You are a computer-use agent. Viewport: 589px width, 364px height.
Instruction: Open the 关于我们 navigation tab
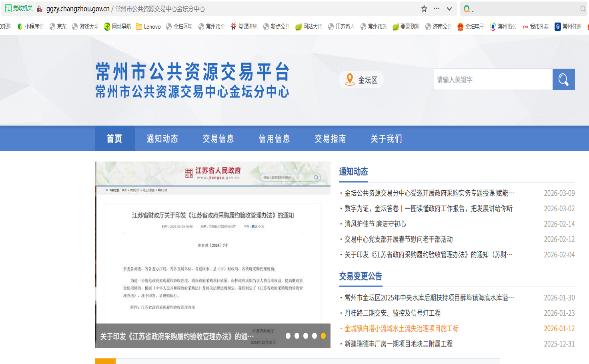[386, 139]
